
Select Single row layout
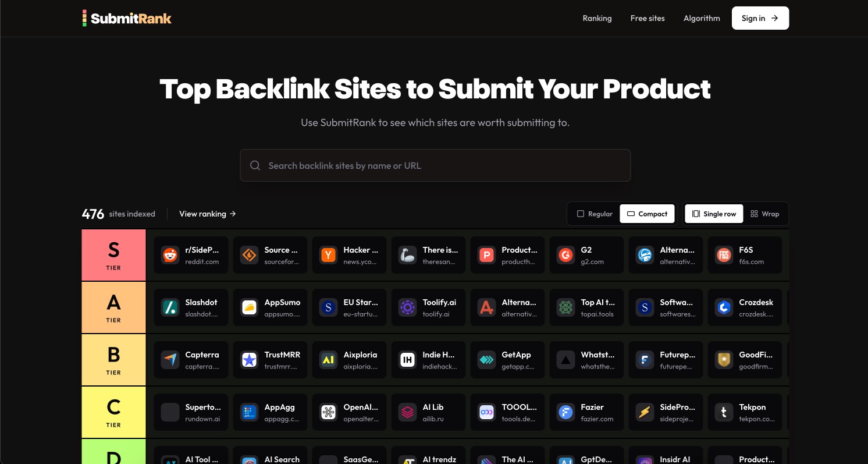click(714, 214)
